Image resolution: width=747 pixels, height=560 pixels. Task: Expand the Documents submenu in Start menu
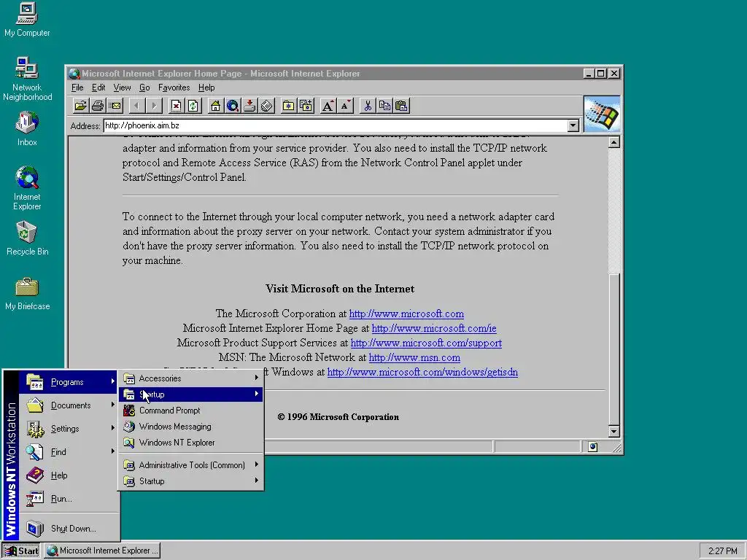pyautogui.click(x=69, y=405)
